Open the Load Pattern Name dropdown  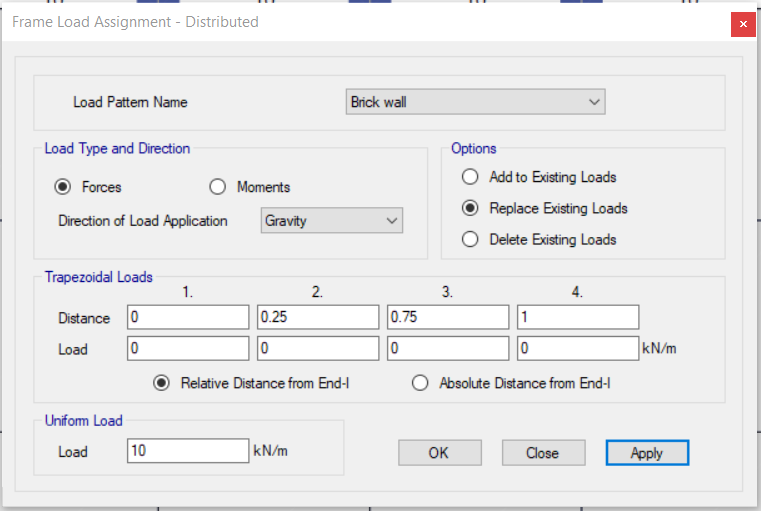475,102
